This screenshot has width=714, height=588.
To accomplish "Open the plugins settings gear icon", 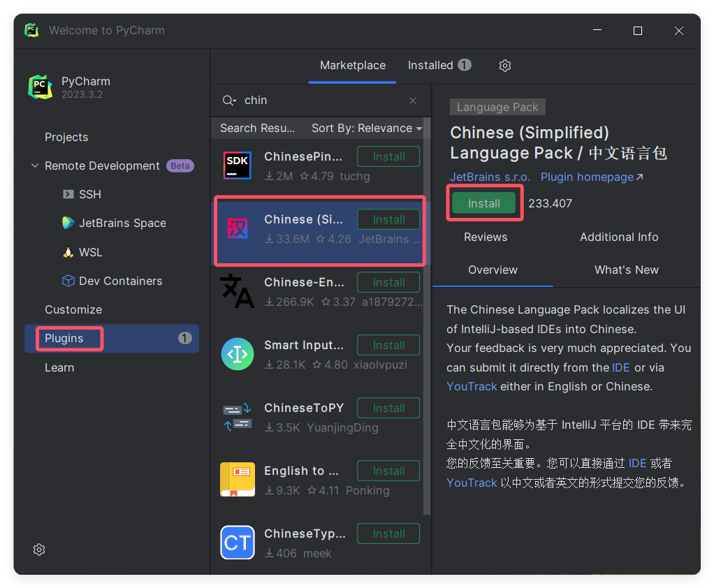I will coord(504,66).
